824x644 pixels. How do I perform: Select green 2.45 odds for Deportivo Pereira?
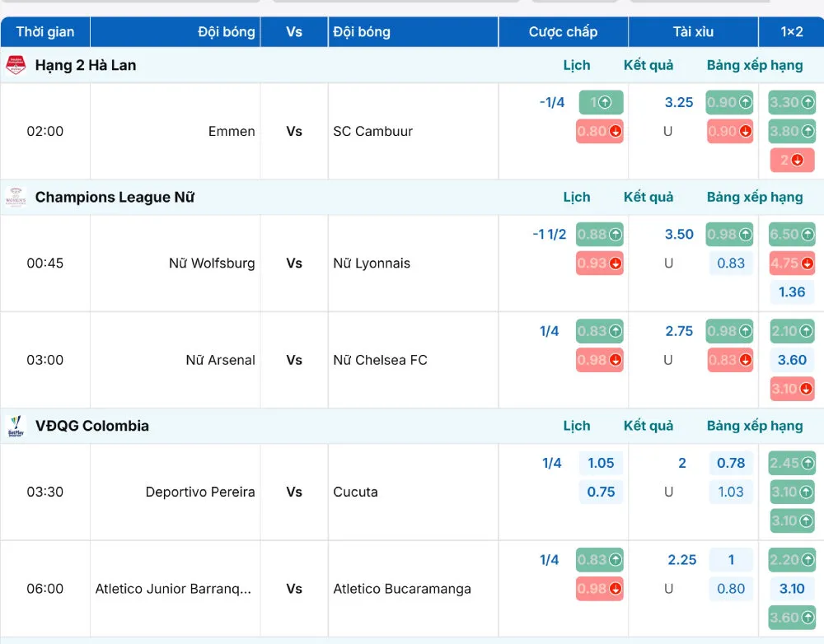pos(792,464)
